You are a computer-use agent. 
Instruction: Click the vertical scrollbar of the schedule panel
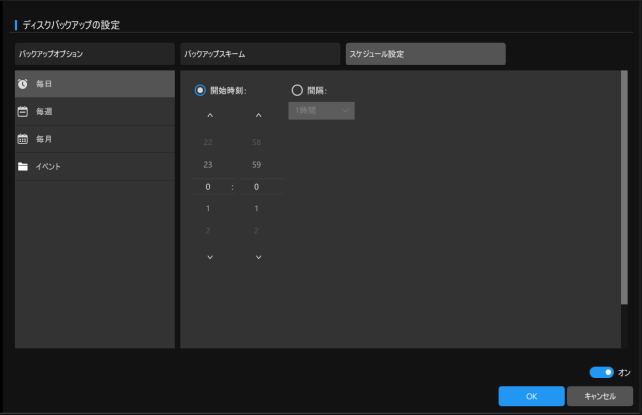[x=624, y=187]
